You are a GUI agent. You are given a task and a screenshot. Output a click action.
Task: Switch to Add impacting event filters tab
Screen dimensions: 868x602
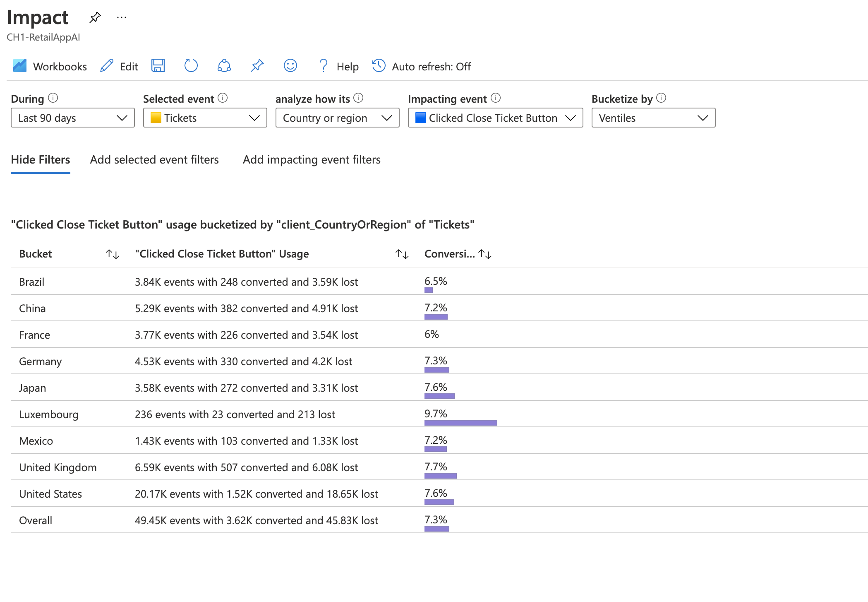coord(312,160)
